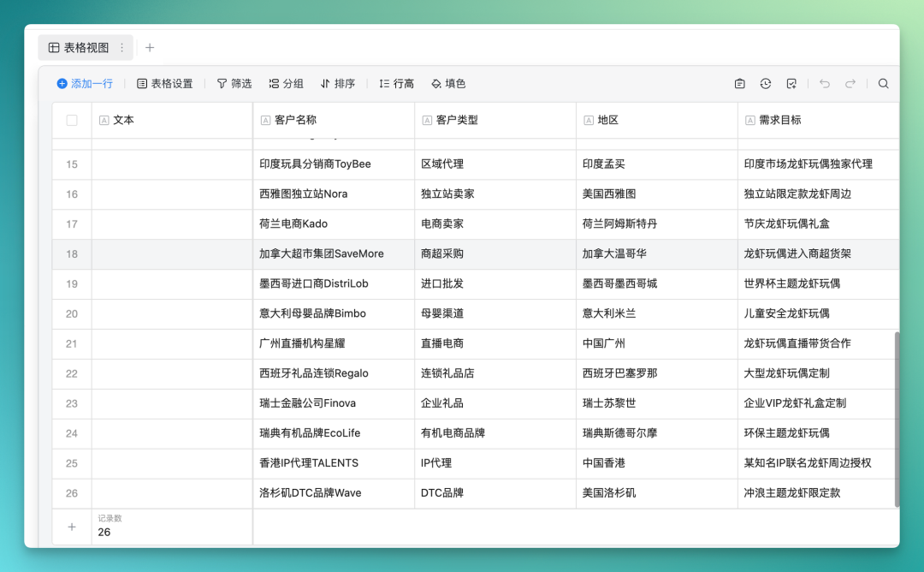
Task: Click cell 香港IP代理TALENTS
Action: point(334,463)
